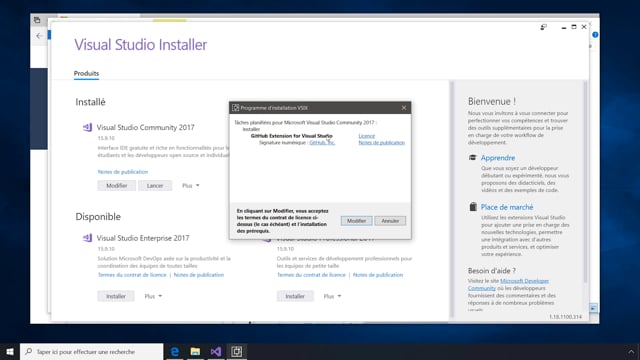This screenshot has height=360, width=640.
Task: Show hidden system tray icons
Action: 631,351
